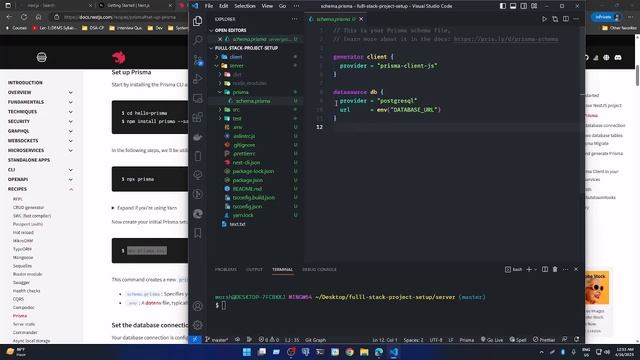The image size is (640, 360).
Task: Click the Discord icon on NestJS site
Action: (x=618, y=58)
